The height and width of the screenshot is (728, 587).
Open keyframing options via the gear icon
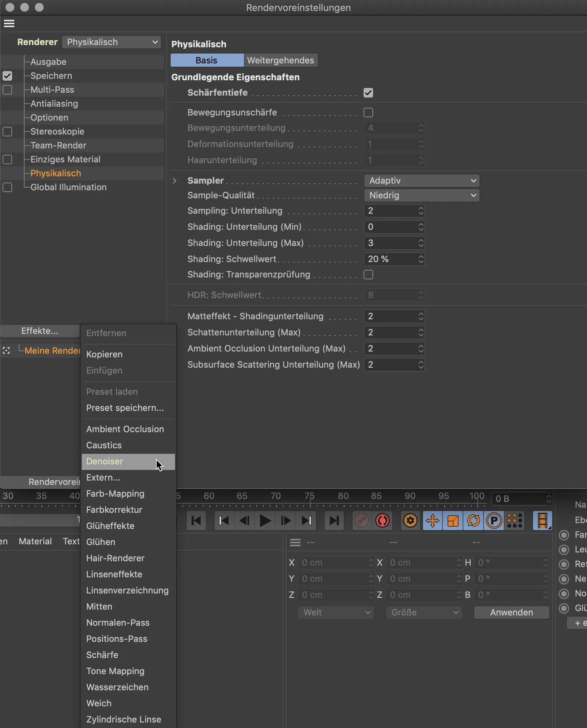click(x=411, y=521)
